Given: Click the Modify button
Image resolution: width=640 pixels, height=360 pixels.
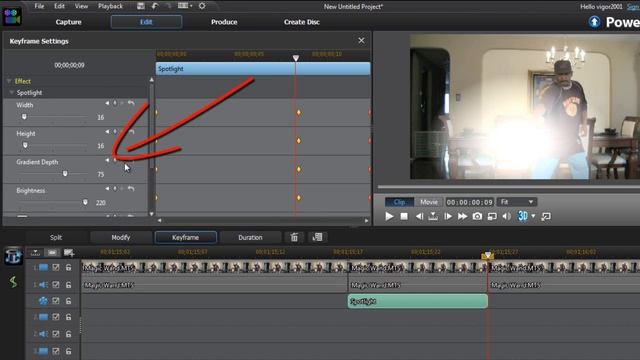Looking at the screenshot, I should tap(121, 237).
